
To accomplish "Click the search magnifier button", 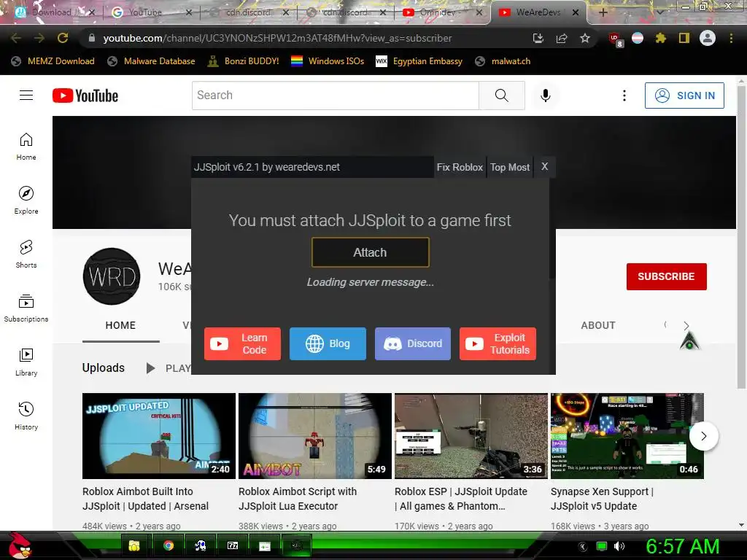I will pyautogui.click(x=502, y=96).
